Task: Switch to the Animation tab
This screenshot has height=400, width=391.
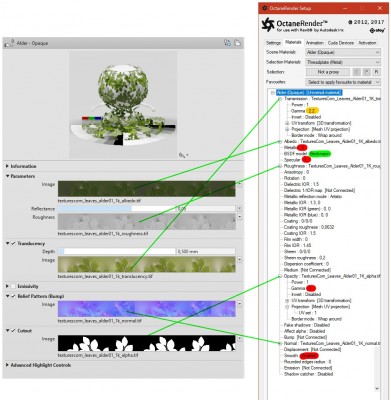Action: point(314,43)
